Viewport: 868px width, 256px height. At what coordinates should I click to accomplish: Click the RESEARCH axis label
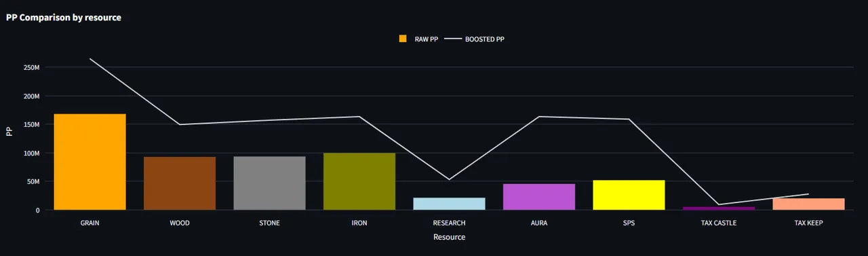click(x=449, y=223)
